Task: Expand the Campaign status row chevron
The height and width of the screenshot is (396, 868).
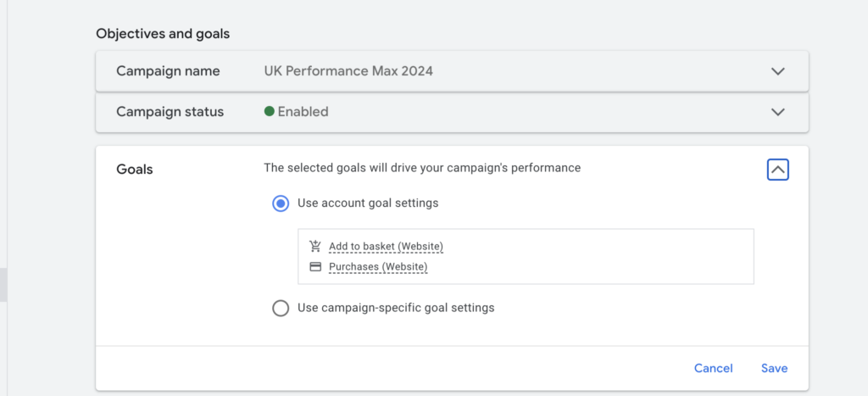Action: pyautogui.click(x=778, y=112)
